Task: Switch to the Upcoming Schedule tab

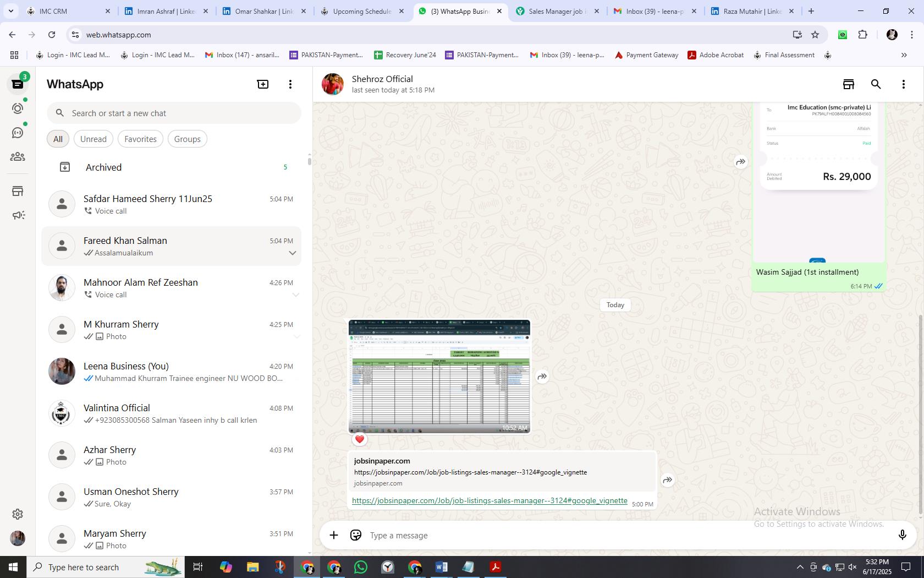Action: tap(362, 11)
